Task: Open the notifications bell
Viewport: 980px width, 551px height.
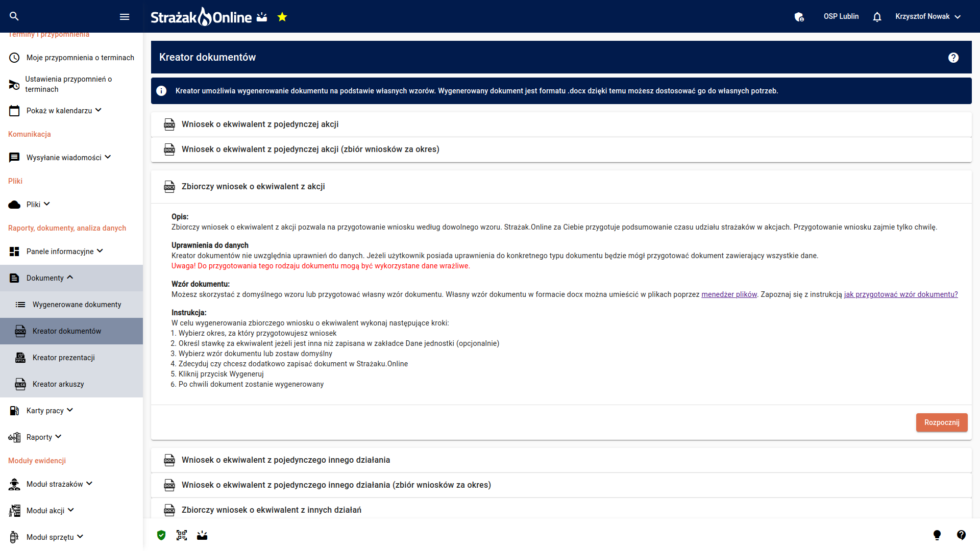Action: point(877,17)
